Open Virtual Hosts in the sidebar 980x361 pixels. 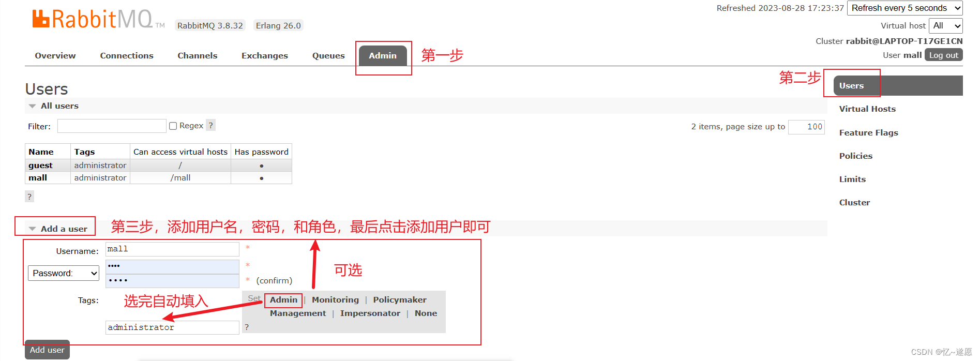[x=867, y=109]
